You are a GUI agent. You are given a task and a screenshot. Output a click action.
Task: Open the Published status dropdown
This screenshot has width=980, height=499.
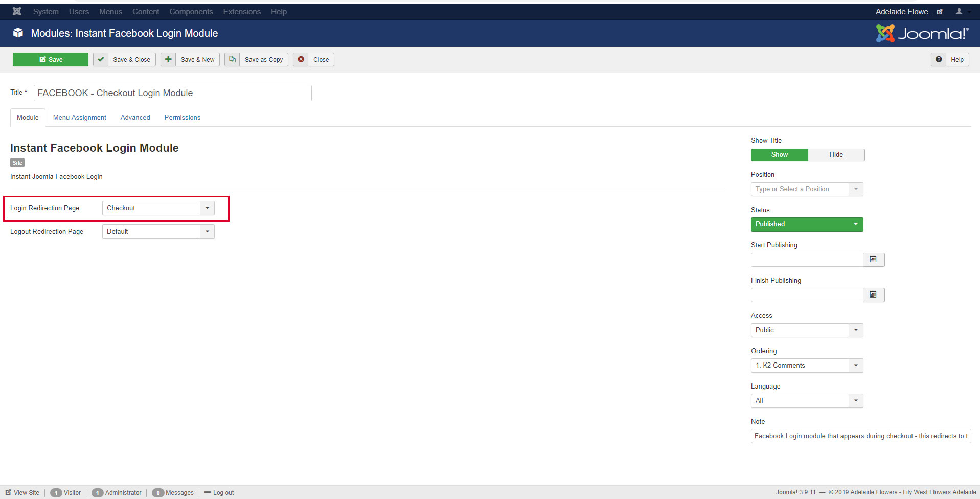click(807, 224)
